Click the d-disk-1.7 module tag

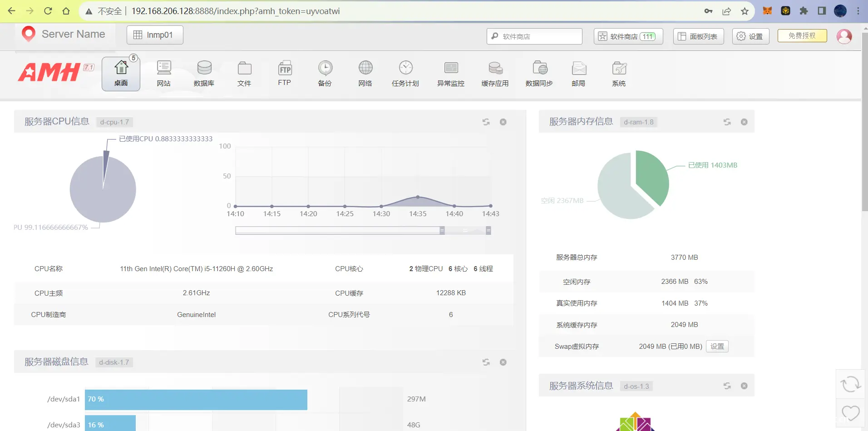click(x=114, y=362)
